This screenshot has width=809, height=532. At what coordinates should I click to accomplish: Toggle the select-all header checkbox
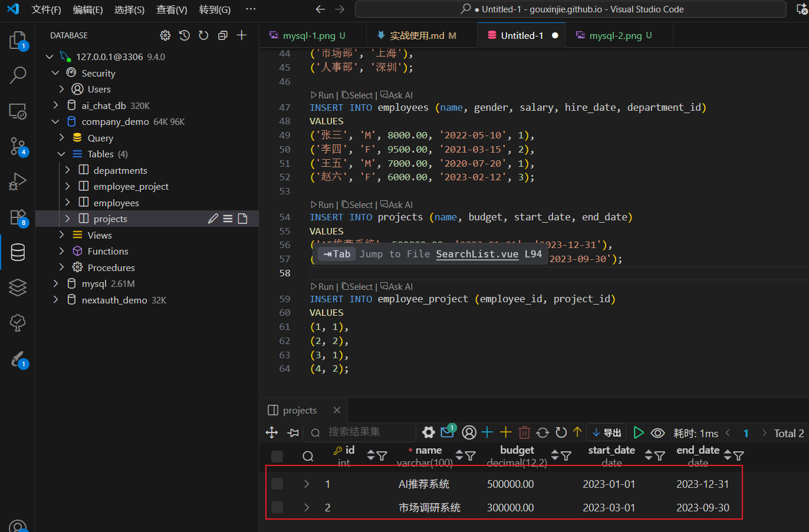[277, 456]
